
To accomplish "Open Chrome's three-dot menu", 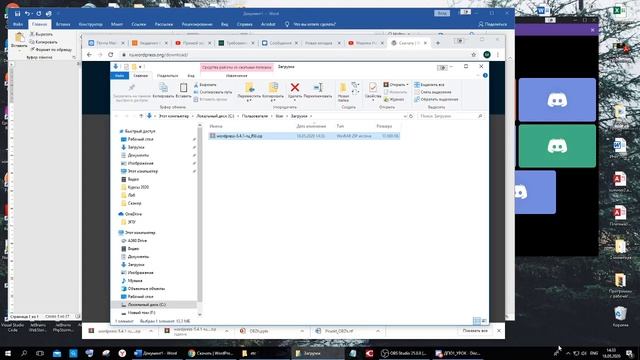I will coord(498,54).
